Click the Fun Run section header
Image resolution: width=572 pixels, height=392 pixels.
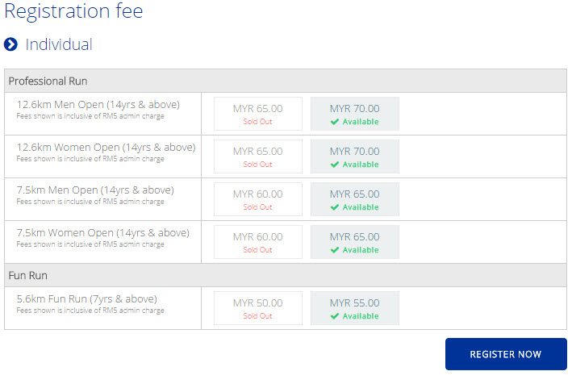[x=28, y=275]
